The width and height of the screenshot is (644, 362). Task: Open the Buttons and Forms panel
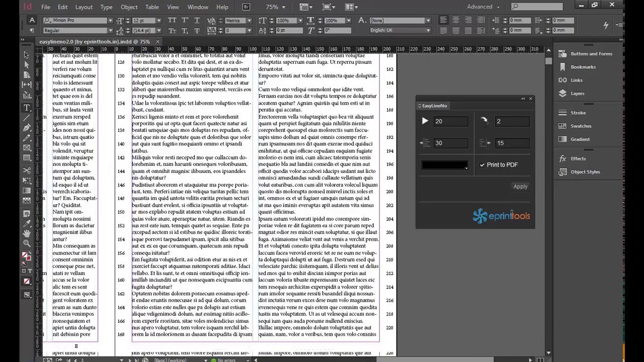586,54
